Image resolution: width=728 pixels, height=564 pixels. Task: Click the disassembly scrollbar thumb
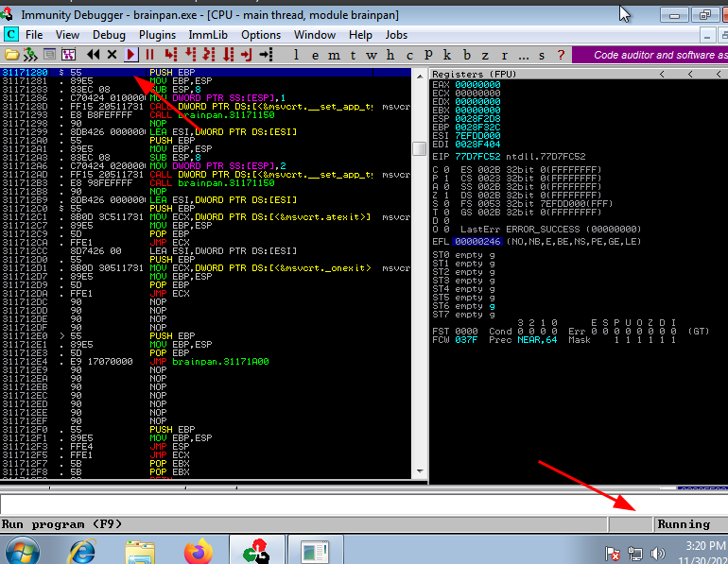tap(420, 149)
